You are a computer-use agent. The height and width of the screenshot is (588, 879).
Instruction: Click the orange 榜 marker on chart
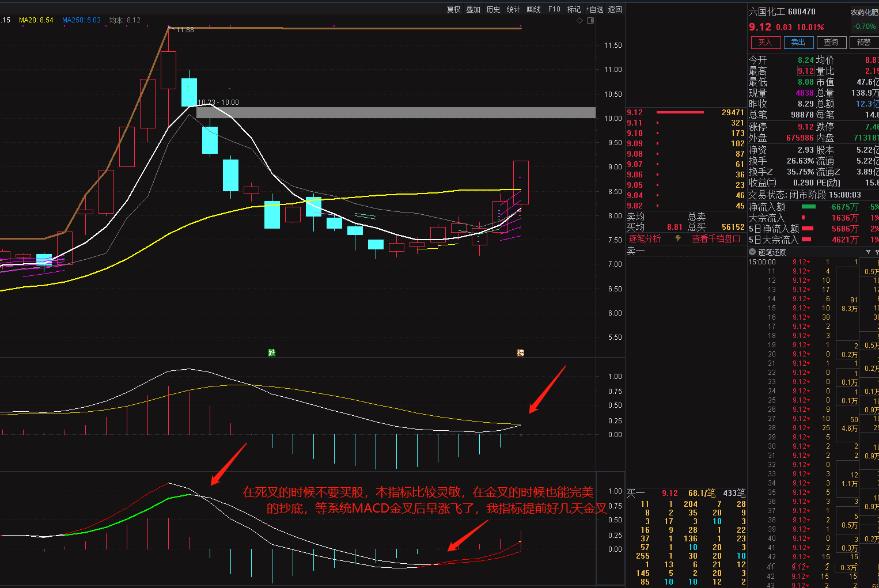(521, 352)
